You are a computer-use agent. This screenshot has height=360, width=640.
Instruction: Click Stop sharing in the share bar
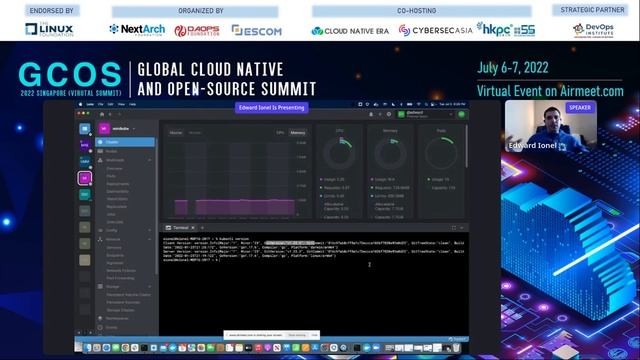click(297, 335)
